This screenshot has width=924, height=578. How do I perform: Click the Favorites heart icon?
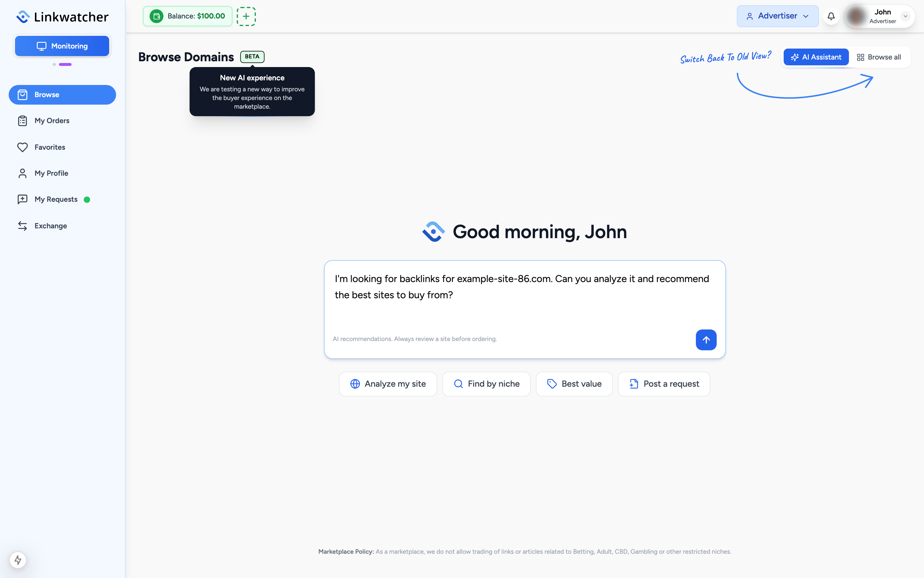pyautogui.click(x=23, y=147)
